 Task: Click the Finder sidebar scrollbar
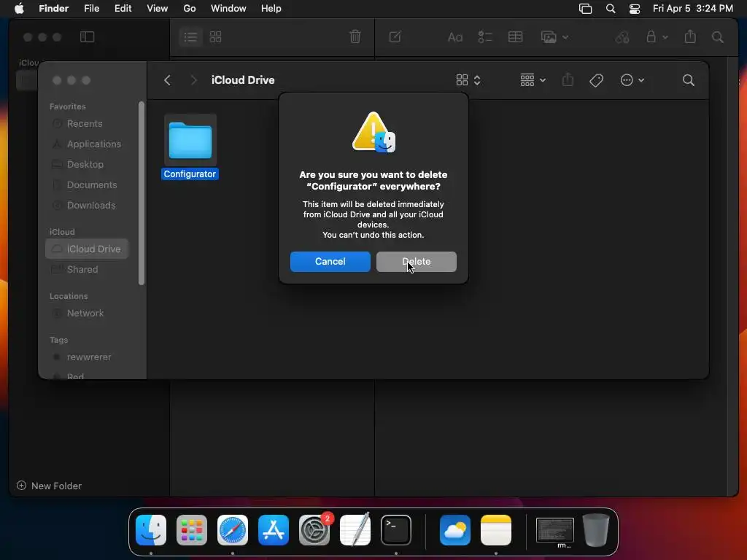[x=141, y=193]
